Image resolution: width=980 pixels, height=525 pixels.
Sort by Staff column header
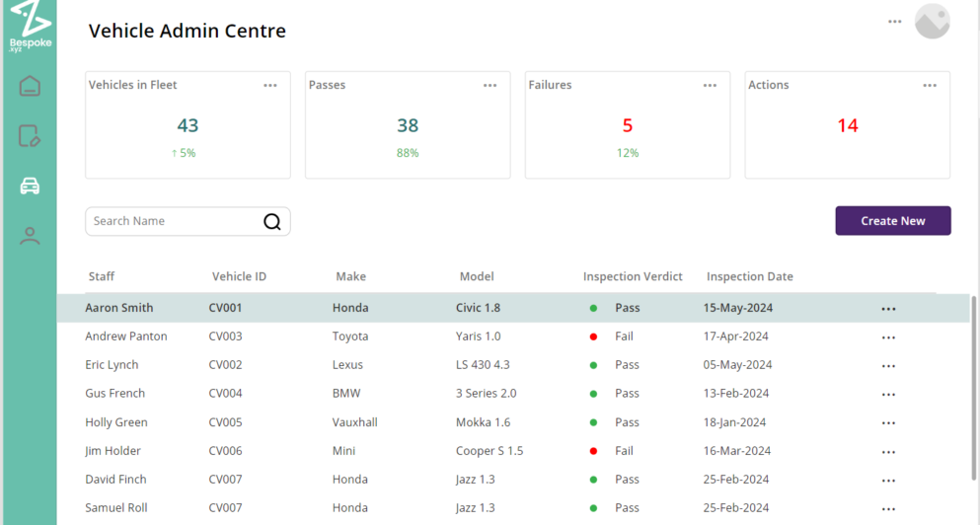[x=102, y=276]
